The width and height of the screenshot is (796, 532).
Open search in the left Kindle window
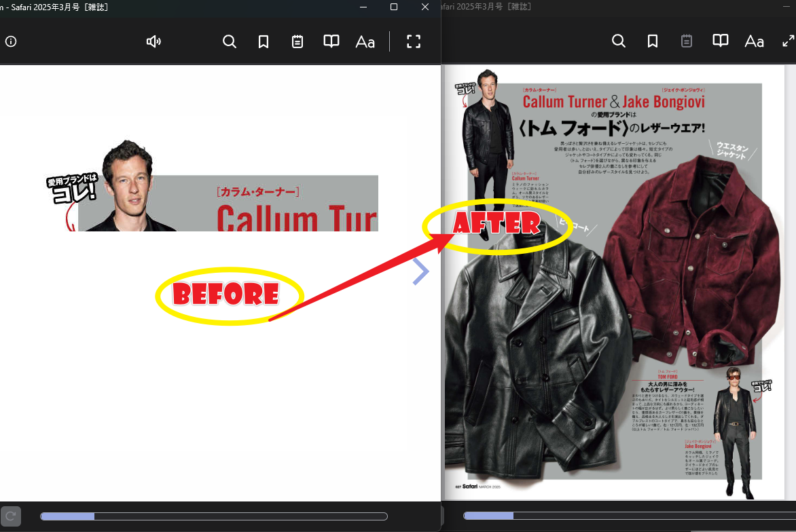(x=230, y=41)
